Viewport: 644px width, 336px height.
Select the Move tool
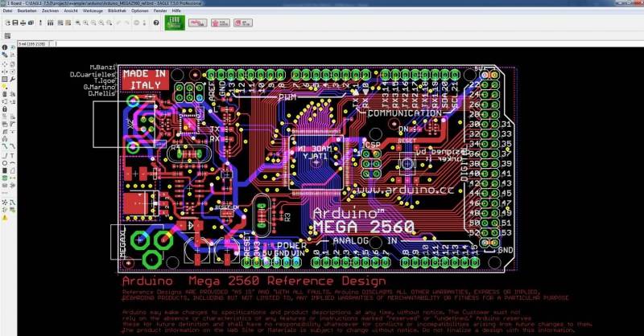coord(5,64)
